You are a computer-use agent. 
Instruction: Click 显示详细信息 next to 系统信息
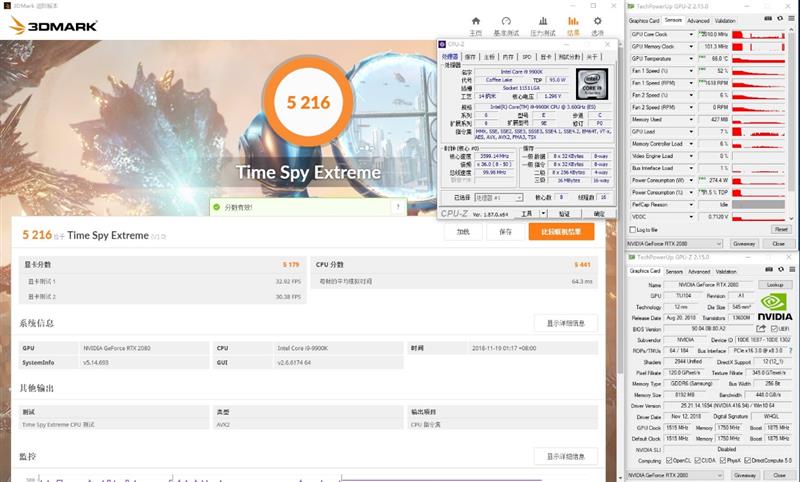tap(566, 323)
